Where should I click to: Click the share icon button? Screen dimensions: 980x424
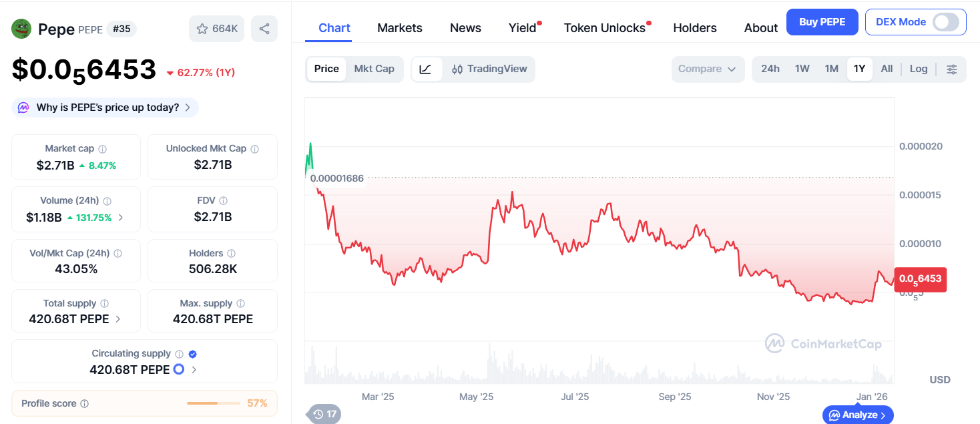click(x=264, y=29)
